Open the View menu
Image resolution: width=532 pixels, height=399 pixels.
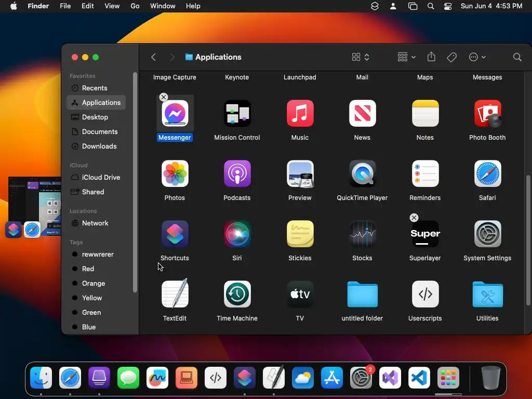click(x=112, y=6)
